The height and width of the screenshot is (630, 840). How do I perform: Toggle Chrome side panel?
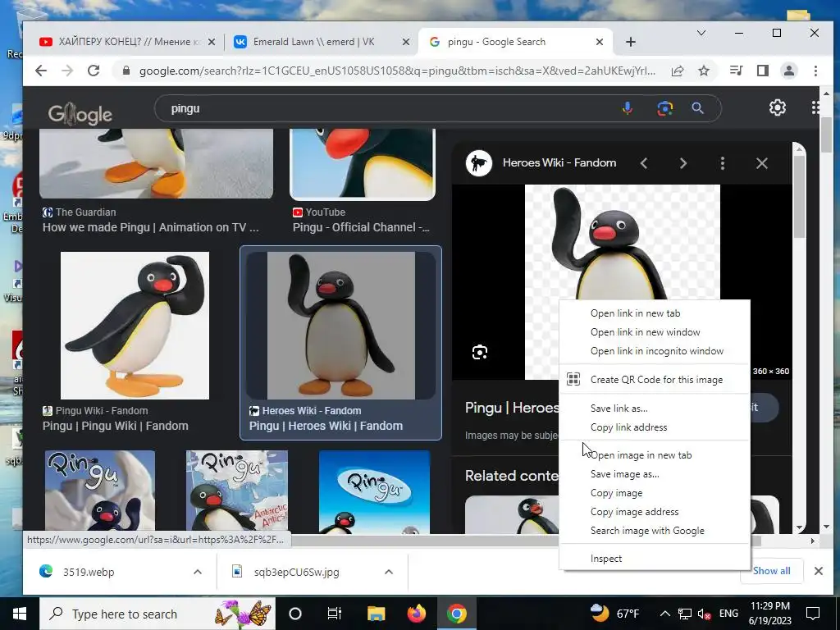762,71
